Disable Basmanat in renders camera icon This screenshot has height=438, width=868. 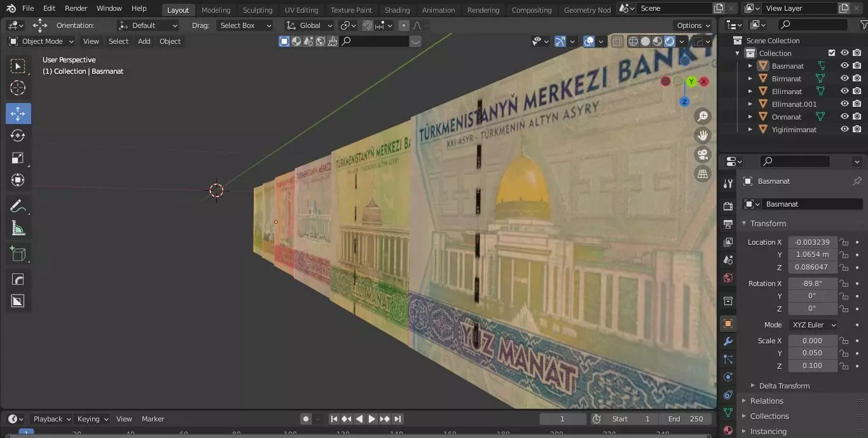point(857,66)
